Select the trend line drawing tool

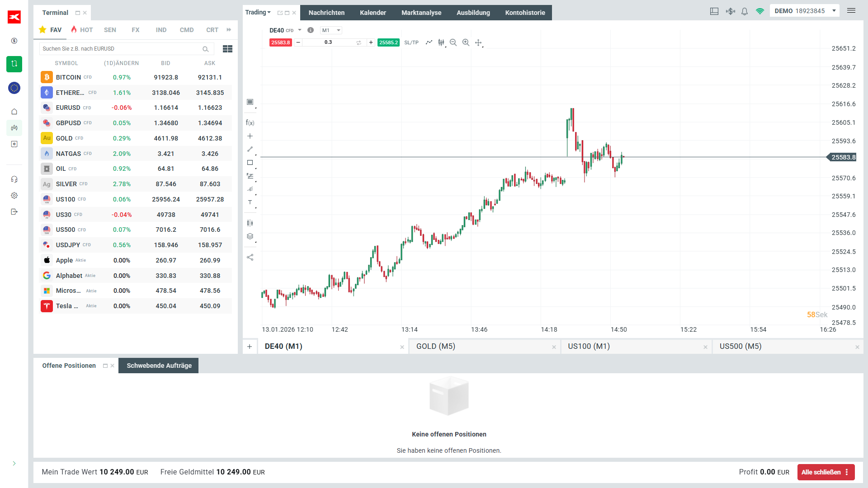point(250,149)
